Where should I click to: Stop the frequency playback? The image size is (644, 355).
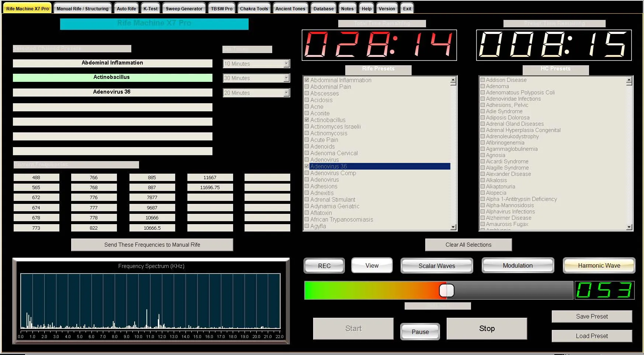pyautogui.click(x=487, y=328)
